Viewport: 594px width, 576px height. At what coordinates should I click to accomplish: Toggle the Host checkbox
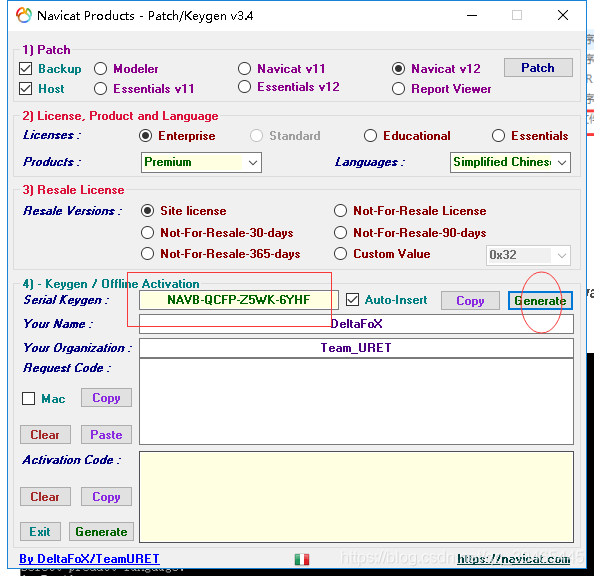point(25,89)
